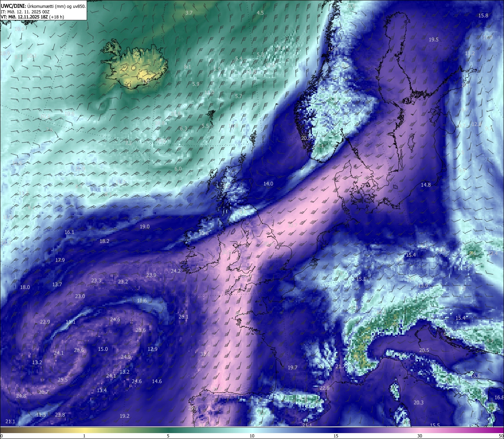Click the '30' tick on the color scale
The image size is (504, 439).
point(420,436)
